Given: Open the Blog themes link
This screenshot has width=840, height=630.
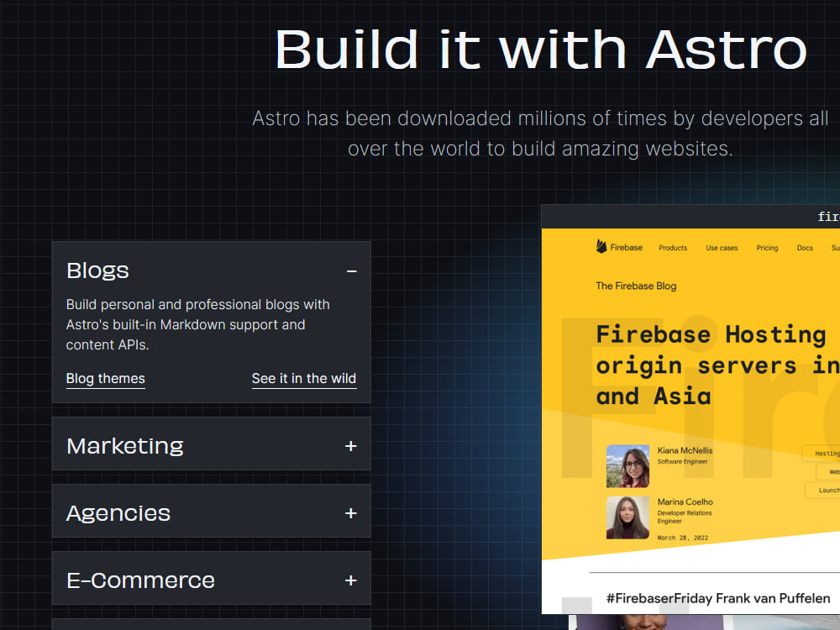Looking at the screenshot, I should pyautogui.click(x=106, y=379).
